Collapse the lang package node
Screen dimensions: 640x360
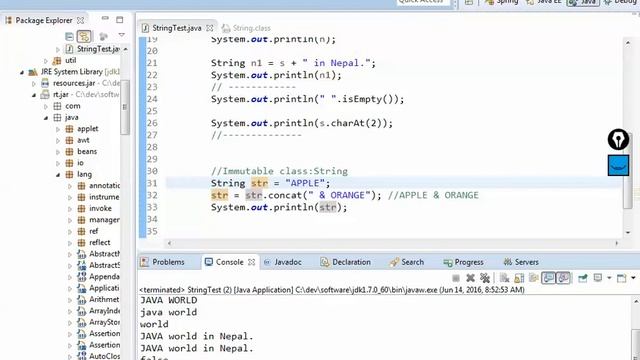pyautogui.click(x=58, y=175)
